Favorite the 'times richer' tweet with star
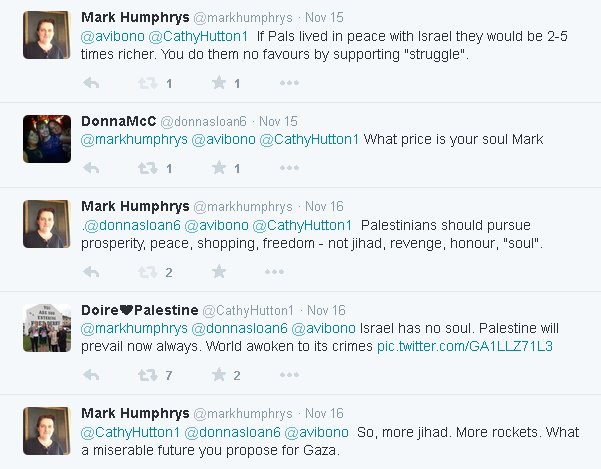Screen dimensions: 601x469 pos(219,83)
